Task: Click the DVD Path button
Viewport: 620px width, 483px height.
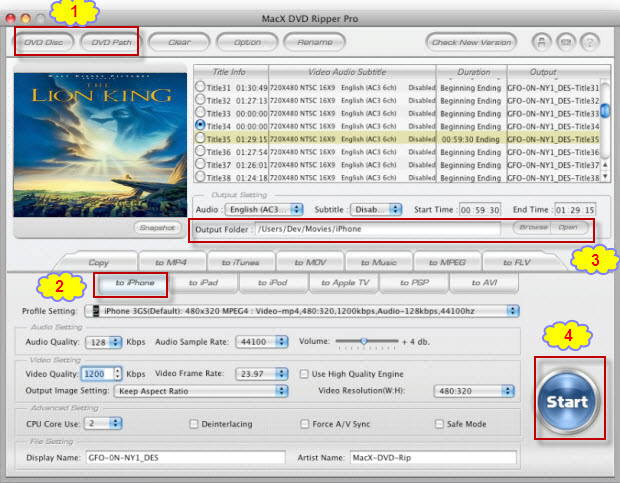Action: point(111,42)
